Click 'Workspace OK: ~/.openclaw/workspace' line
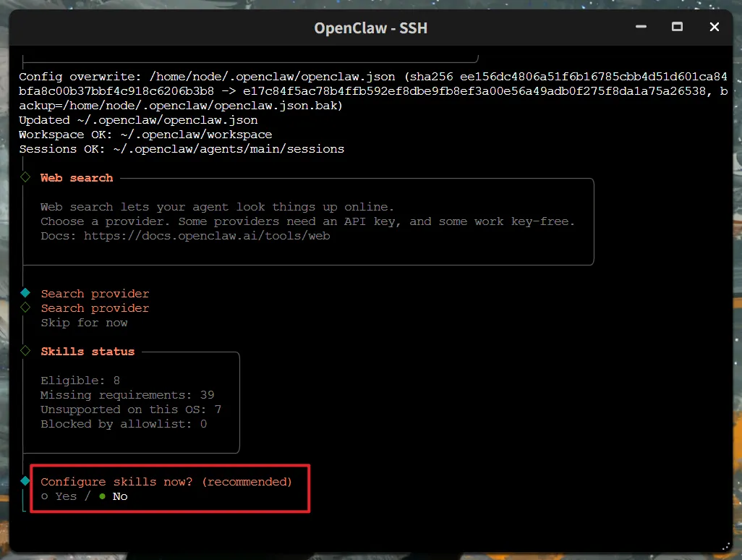This screenshot has height=560, width=742. pos(145,135)
